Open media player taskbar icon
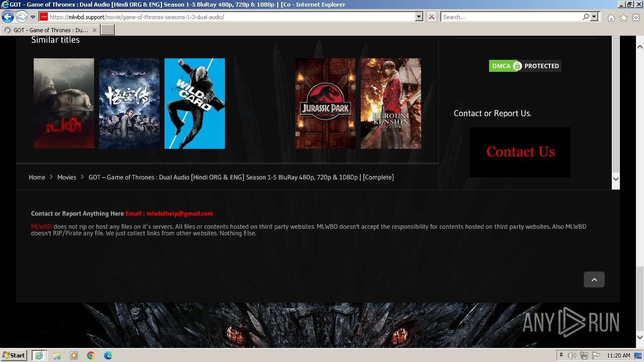 click(x=74, y=355)
